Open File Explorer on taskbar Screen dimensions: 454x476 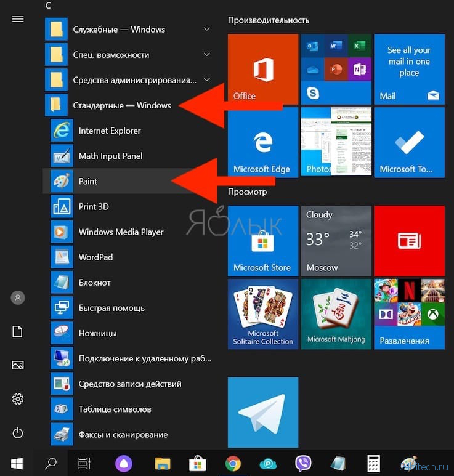tap(163, 464)
